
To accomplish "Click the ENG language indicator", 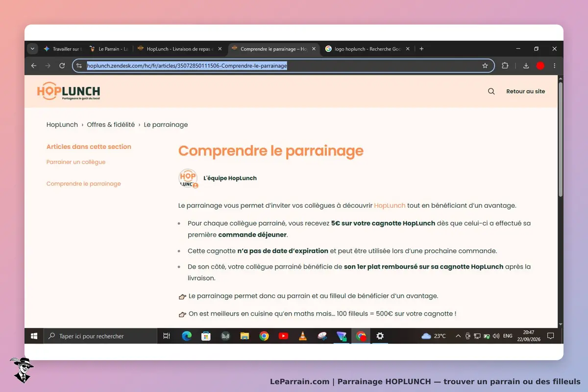I will point(508,336).
